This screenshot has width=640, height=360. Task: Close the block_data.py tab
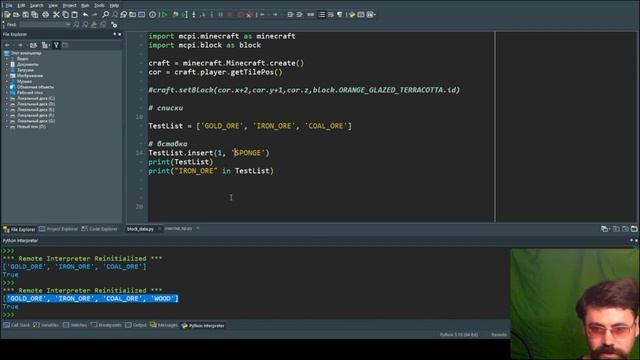[x=159, y=229]
